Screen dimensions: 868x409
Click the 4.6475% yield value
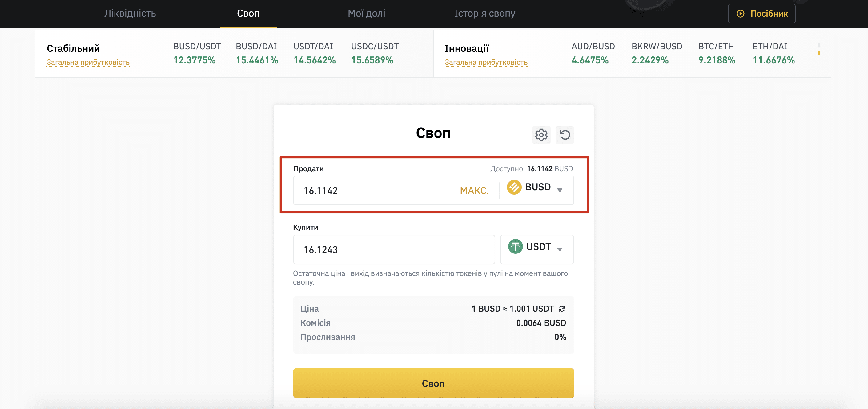click(x=590, y=60)
